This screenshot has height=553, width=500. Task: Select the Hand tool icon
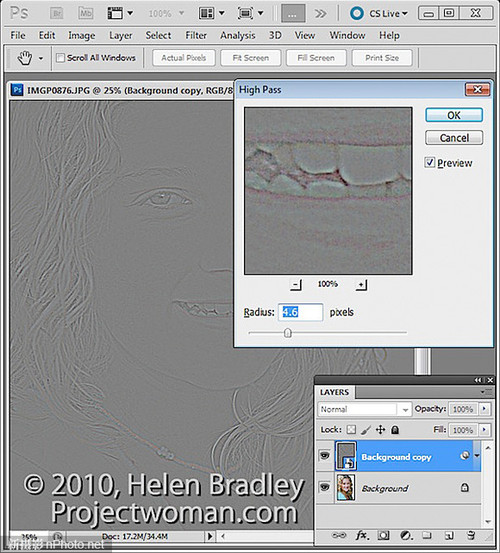click(25, 57)
